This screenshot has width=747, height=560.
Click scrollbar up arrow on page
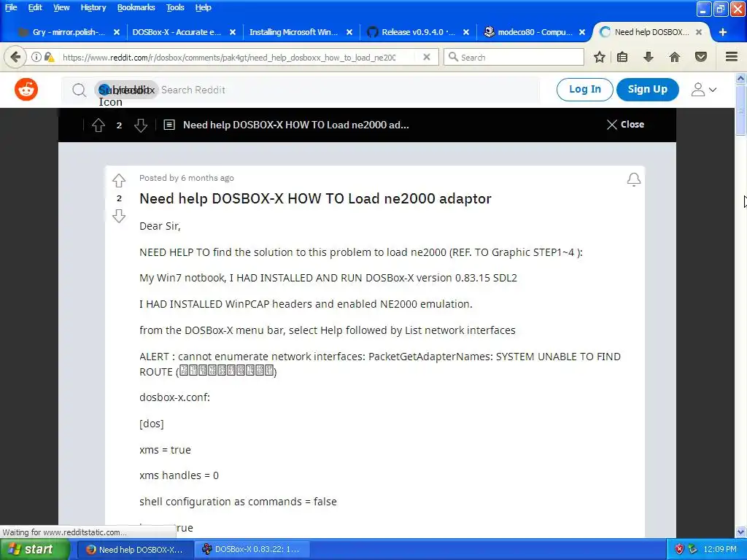tap(741, 78)
